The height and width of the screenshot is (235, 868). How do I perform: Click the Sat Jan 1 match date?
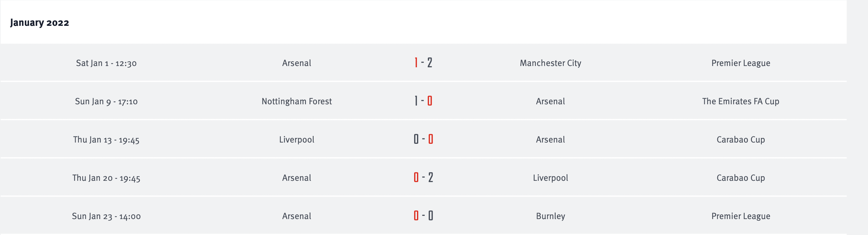click(x=106, y=63)
